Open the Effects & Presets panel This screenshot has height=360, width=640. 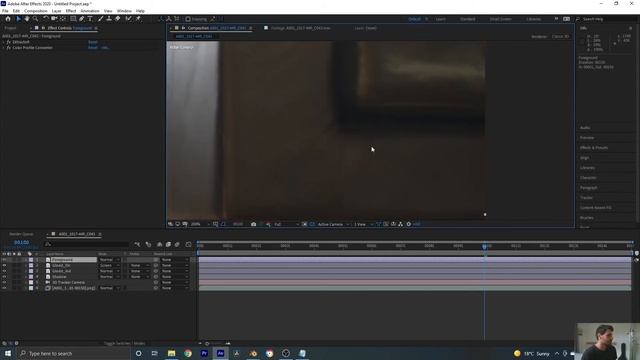[594, 148]
